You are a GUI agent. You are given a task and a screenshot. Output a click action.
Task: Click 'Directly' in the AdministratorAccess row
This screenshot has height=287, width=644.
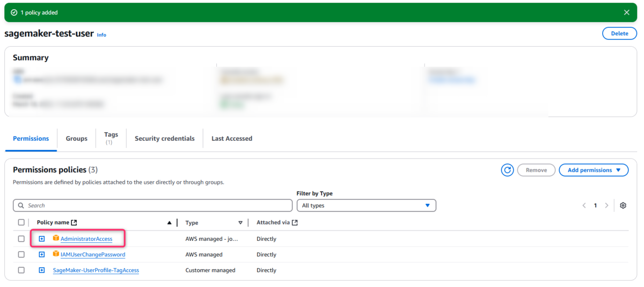266,239
